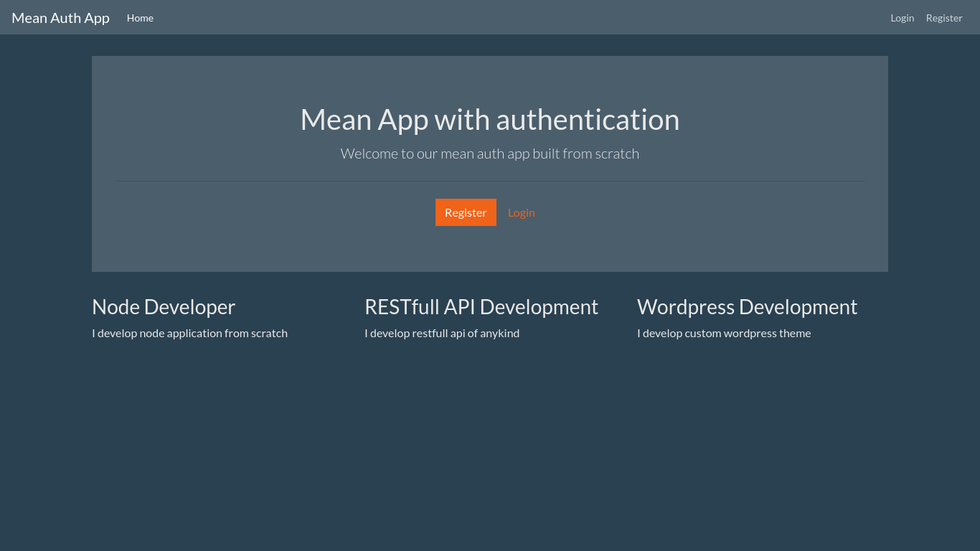Click 'I develop restfull api of anykind' text
This screenshot has height=551, width=980.
tap(442, 333)
